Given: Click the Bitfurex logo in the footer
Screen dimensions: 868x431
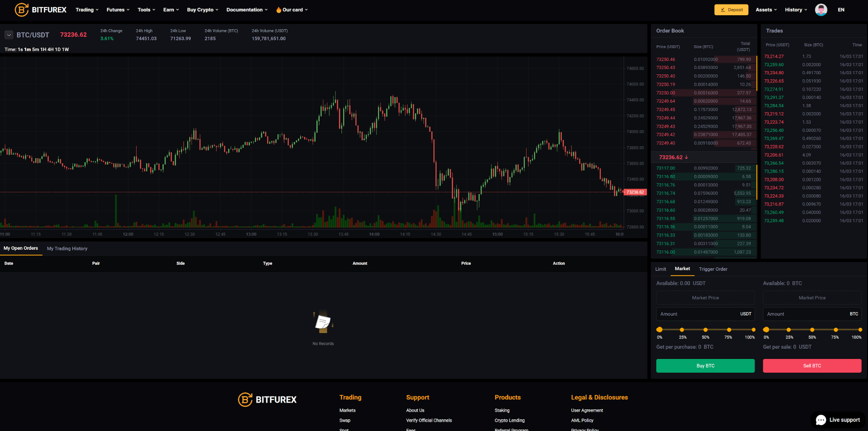Looking at the screenshot, I should point(267,399).
